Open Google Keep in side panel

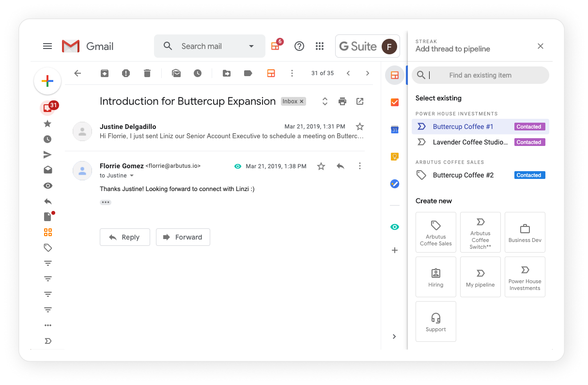(x=395, y=157)
